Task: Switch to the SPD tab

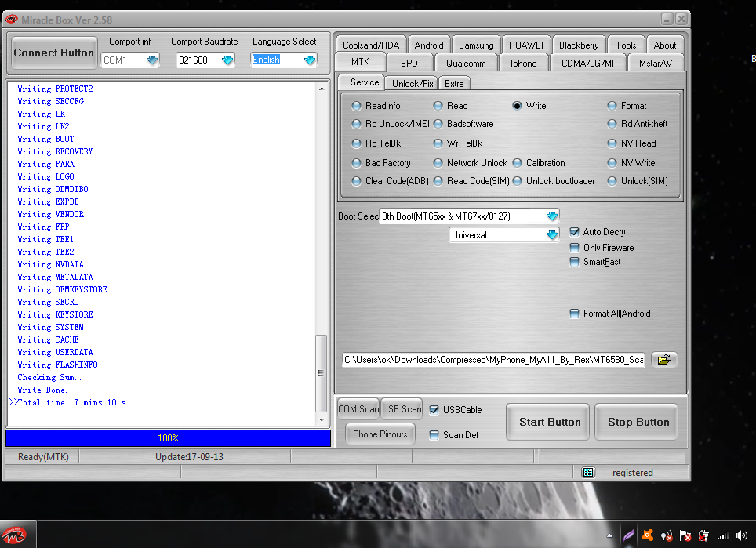Action: point(409,64)
